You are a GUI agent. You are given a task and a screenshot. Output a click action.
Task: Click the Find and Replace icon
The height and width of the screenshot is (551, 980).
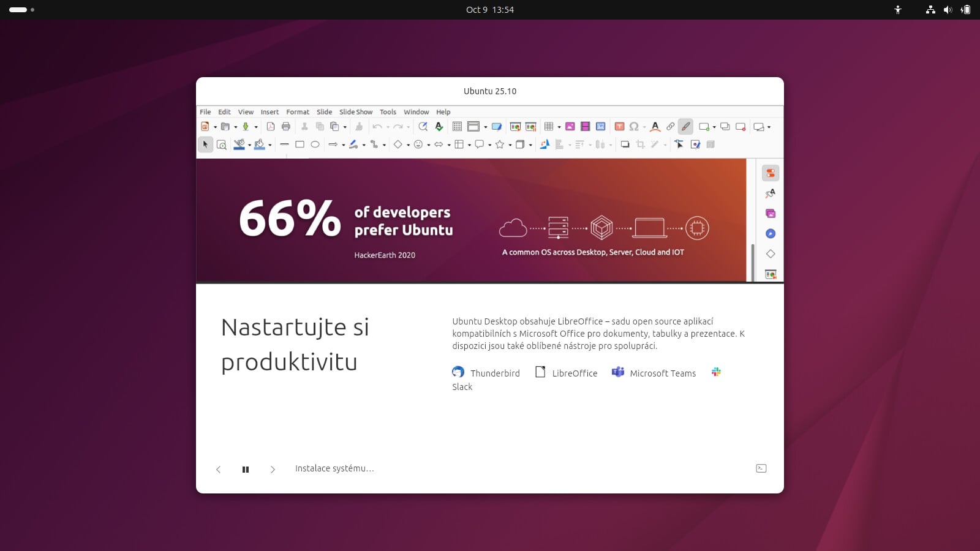tap(423, 127)
